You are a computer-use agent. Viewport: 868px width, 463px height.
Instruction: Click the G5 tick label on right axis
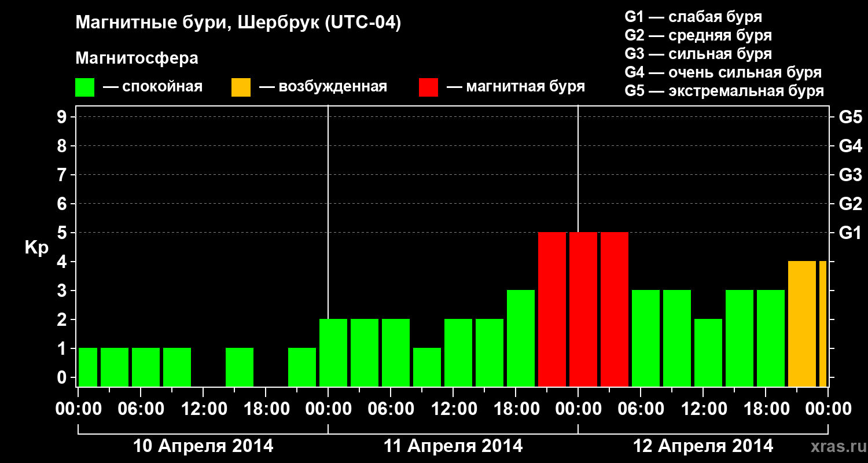click(851, 117)
